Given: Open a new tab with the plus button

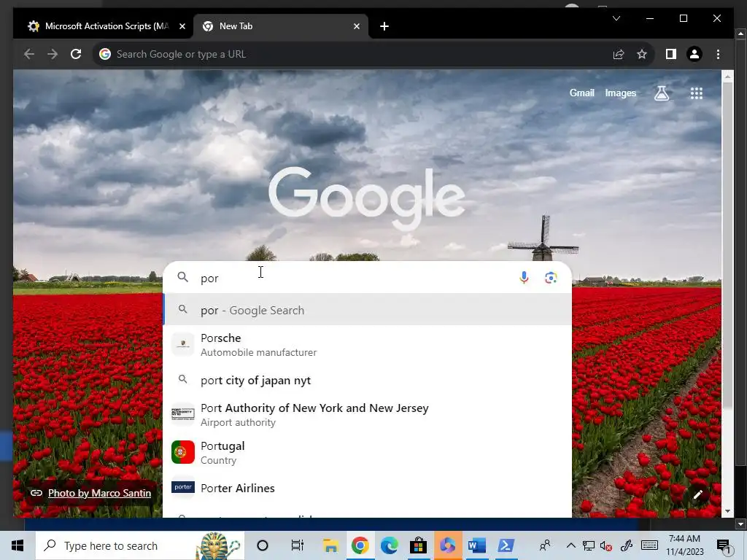Looking at the screenshot, I should point(384,26).
